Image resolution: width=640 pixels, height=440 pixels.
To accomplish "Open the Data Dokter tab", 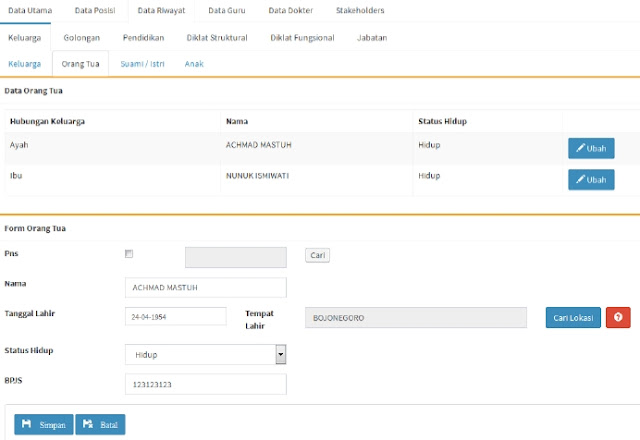I will click(291, 10).
